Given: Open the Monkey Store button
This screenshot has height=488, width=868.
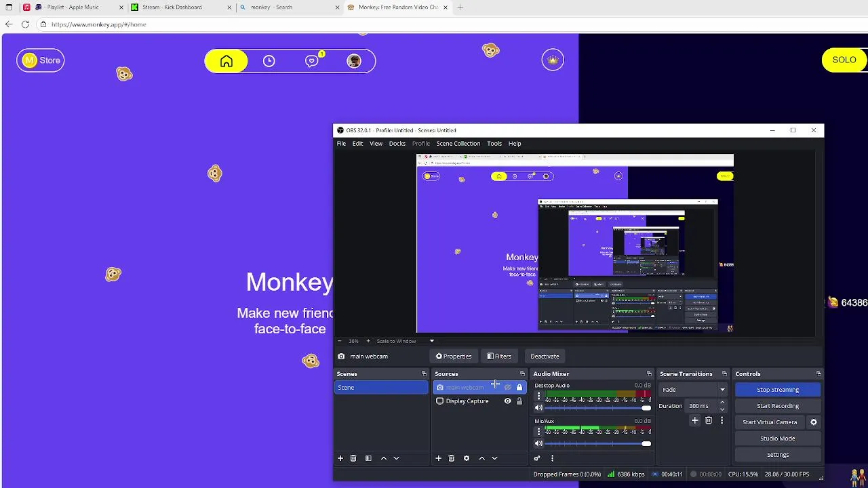Looking at the screenshot, I should [41, 60].
